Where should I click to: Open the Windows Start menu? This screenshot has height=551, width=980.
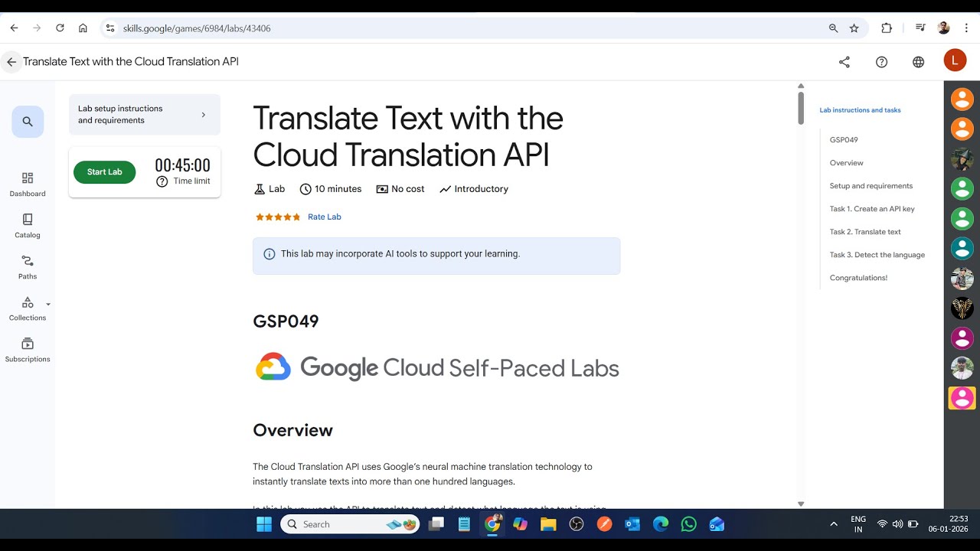pyautogui.click(x=264, y=524)
